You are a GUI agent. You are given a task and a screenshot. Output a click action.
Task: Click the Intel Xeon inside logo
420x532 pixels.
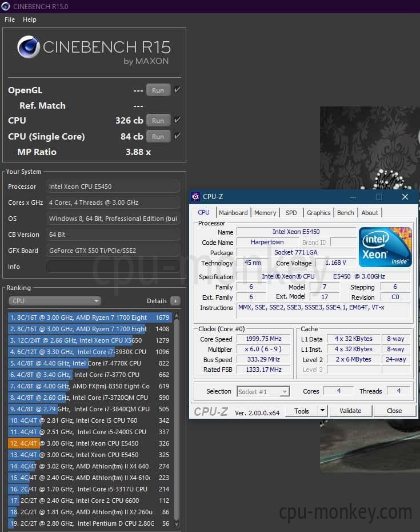pos(385,247)
